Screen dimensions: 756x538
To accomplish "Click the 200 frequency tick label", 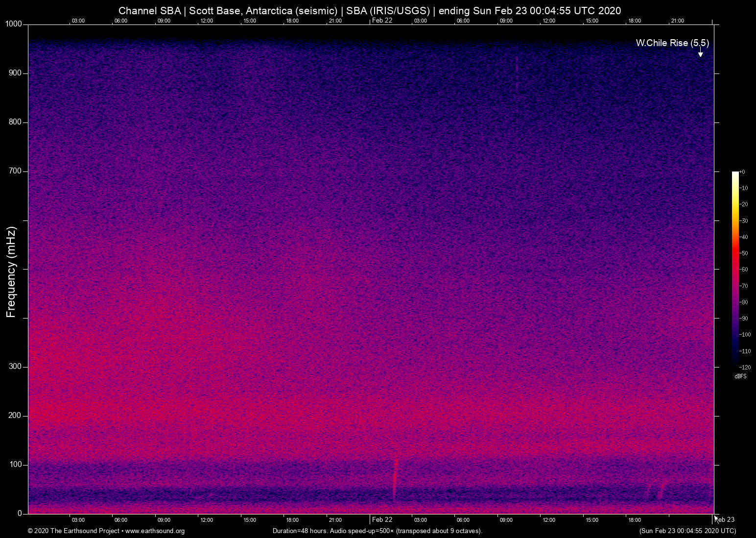I will 15,416.
